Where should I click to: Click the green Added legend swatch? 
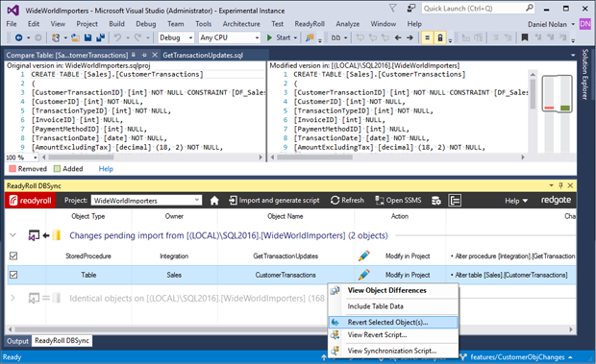(x=57, y=169)
